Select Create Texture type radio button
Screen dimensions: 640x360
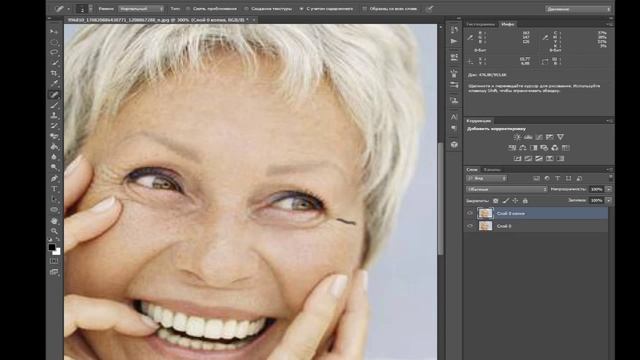pyautogui.click(x=246, y=9)
